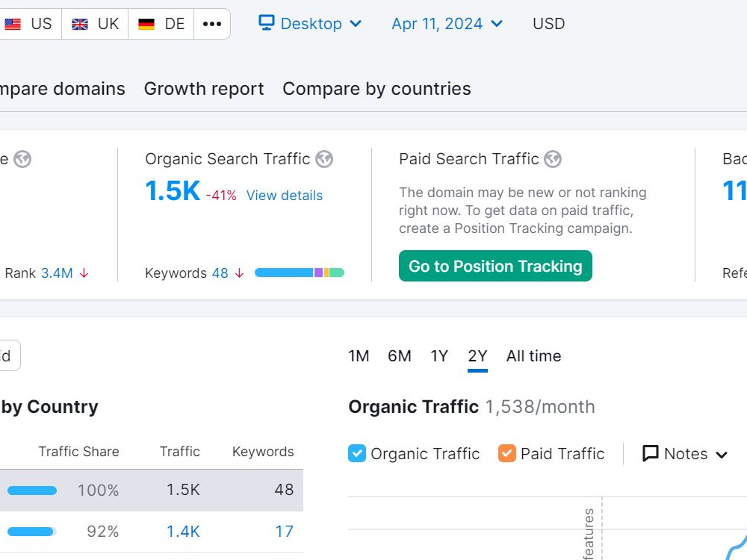Image resolution: width=747 pixels, height=560 pixels.
Task: Expand the Notes dropdown chevron
Action: [x=722, y=455]
